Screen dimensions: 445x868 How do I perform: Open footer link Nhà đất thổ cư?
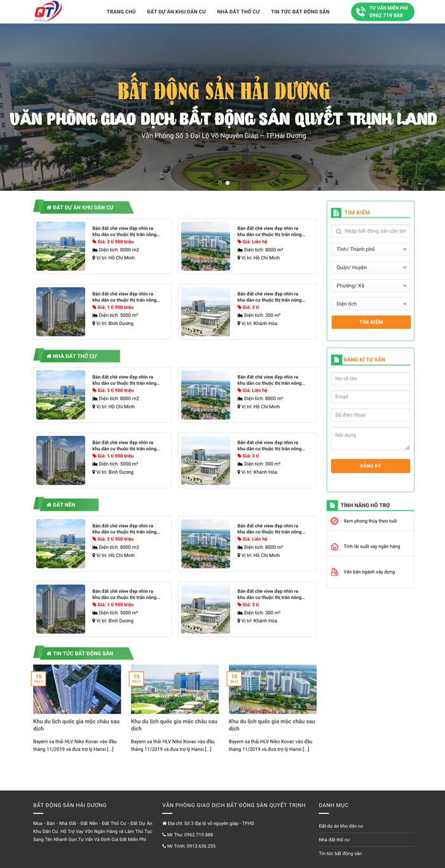tap(334, 839)
